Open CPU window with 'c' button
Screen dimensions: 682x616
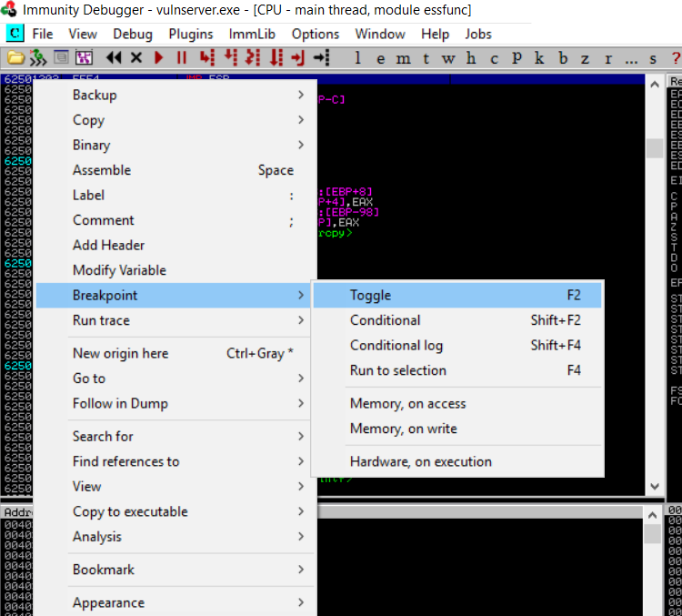coord(494,58)
